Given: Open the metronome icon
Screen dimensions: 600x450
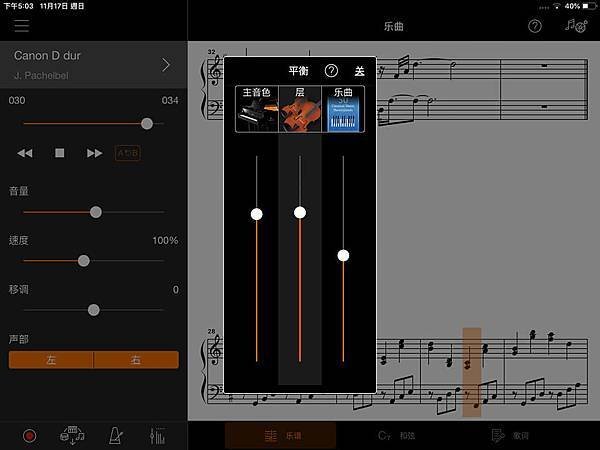Looking at the screenshot, I should (x=115, y=435).
